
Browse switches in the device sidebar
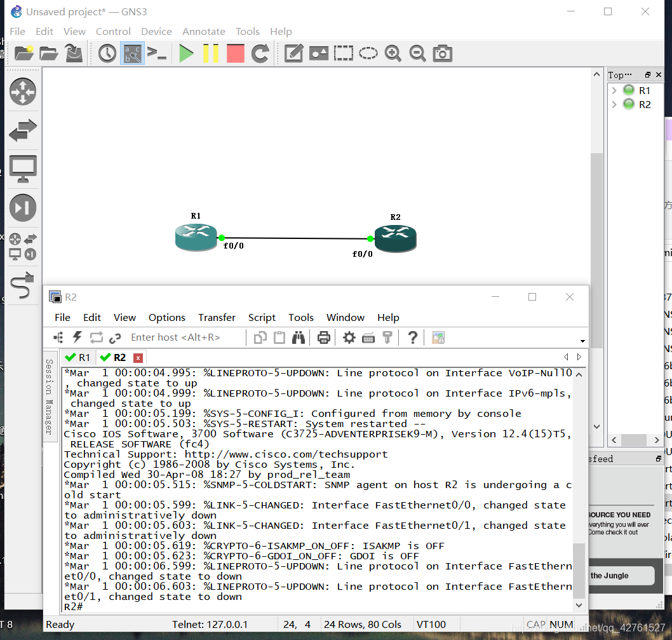tap(23, 130)
